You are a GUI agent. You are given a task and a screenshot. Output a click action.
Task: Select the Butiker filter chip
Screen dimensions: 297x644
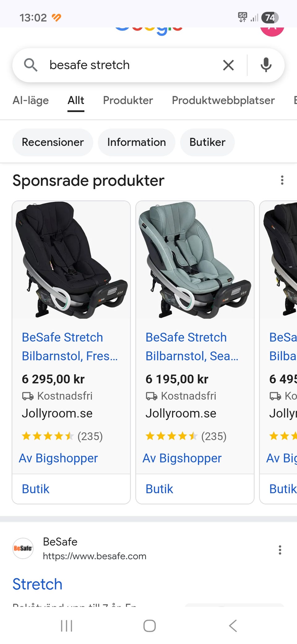207,142
